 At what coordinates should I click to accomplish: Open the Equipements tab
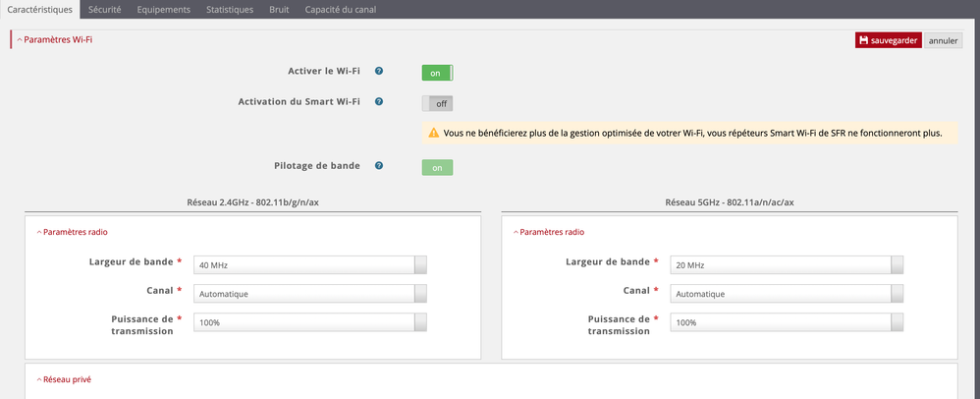click(164, 10)
